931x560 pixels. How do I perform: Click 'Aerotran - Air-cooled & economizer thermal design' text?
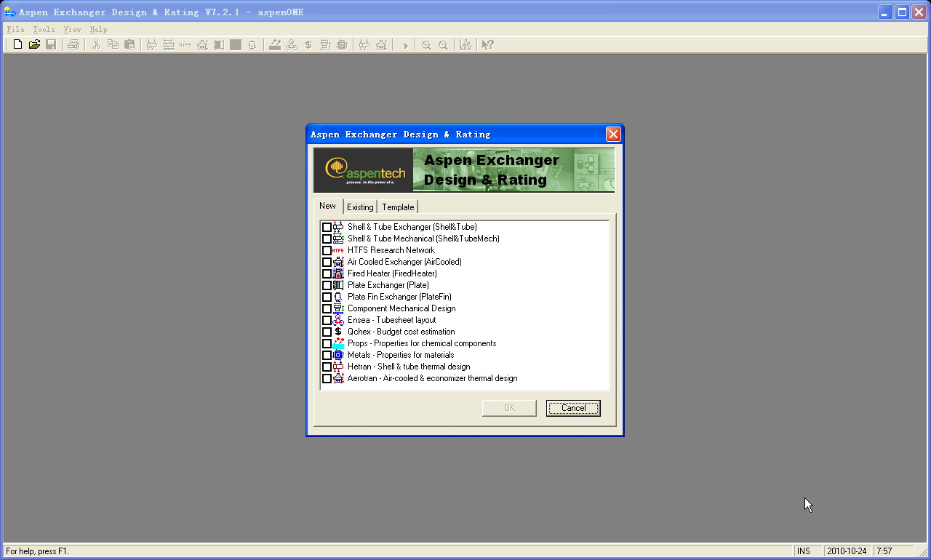(433, 378)
